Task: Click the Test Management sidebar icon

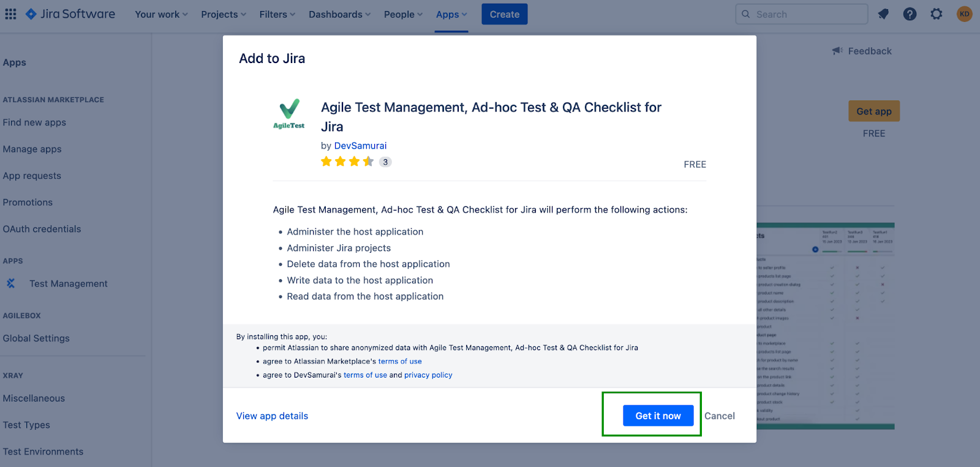Action: coord(10,283)
